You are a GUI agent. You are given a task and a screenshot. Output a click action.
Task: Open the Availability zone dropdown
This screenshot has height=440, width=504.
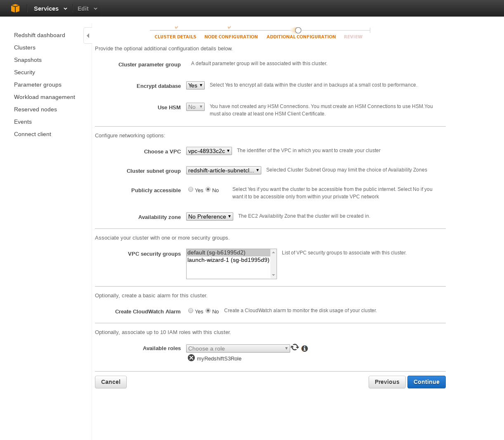click(x=210, y=216)
